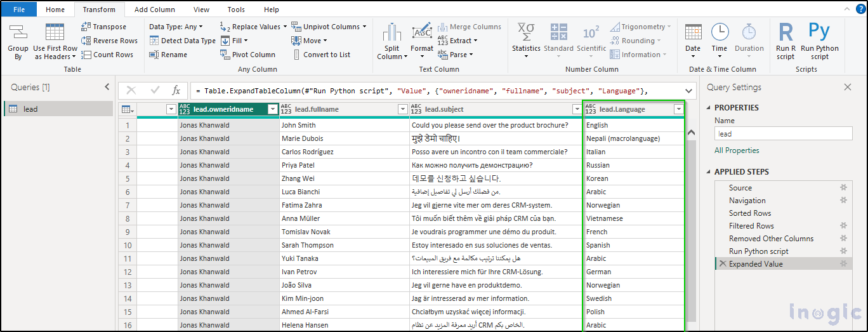868x332 pixels.
Task: Open lead.fullname column filter dropdown
Action: click(402, 109)
